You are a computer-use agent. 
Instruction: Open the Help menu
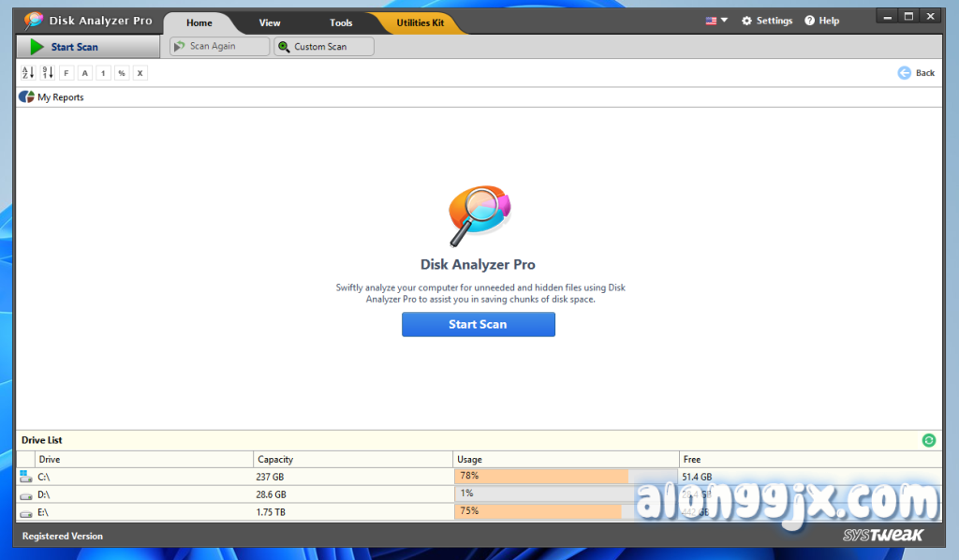[821, 21]
